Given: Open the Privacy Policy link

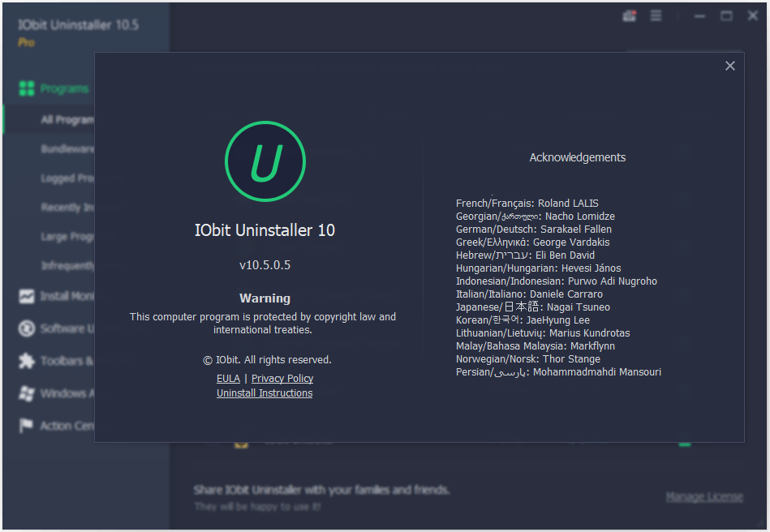Looking at the screenshot, I should coord(282,379).
